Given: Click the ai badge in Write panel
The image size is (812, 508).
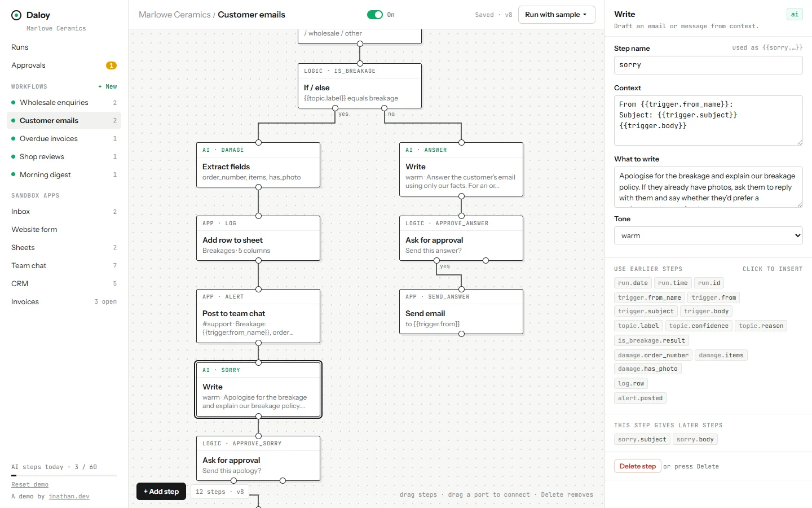Looking at the screenshot, I should pyautogui.click(x=795, y=14).
